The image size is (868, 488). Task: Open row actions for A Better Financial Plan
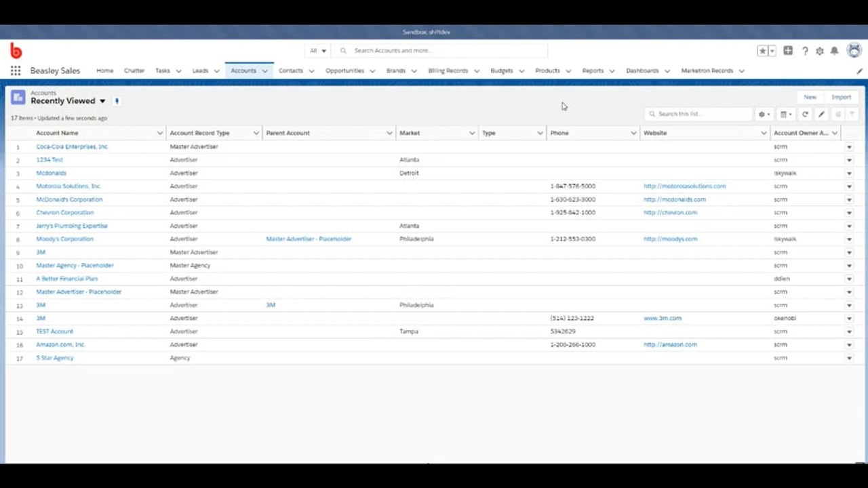pyautogui.click(x=849, y=279)
